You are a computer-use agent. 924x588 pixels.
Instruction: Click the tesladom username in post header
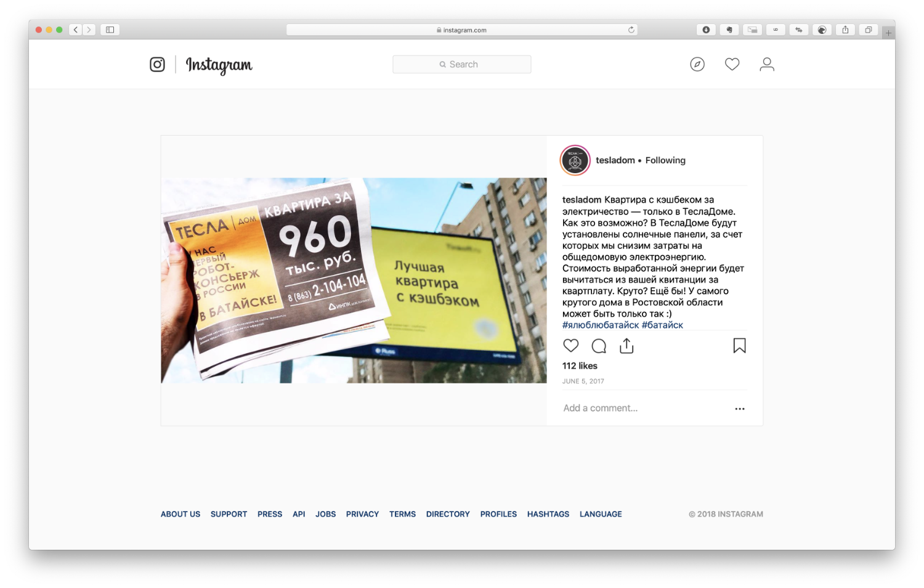pos(615,160)
